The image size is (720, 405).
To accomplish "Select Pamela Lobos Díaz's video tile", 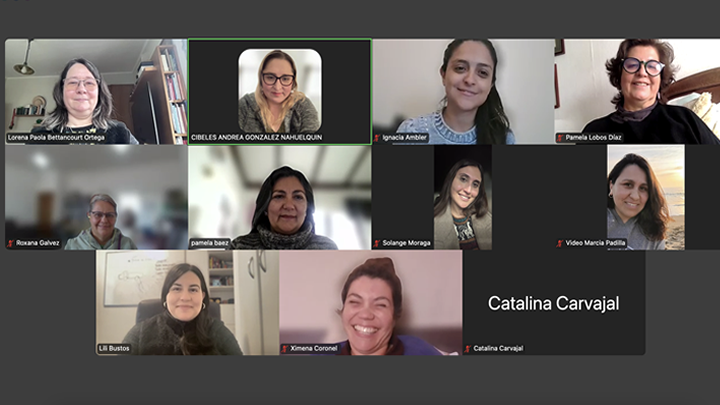I will [637, 91].
